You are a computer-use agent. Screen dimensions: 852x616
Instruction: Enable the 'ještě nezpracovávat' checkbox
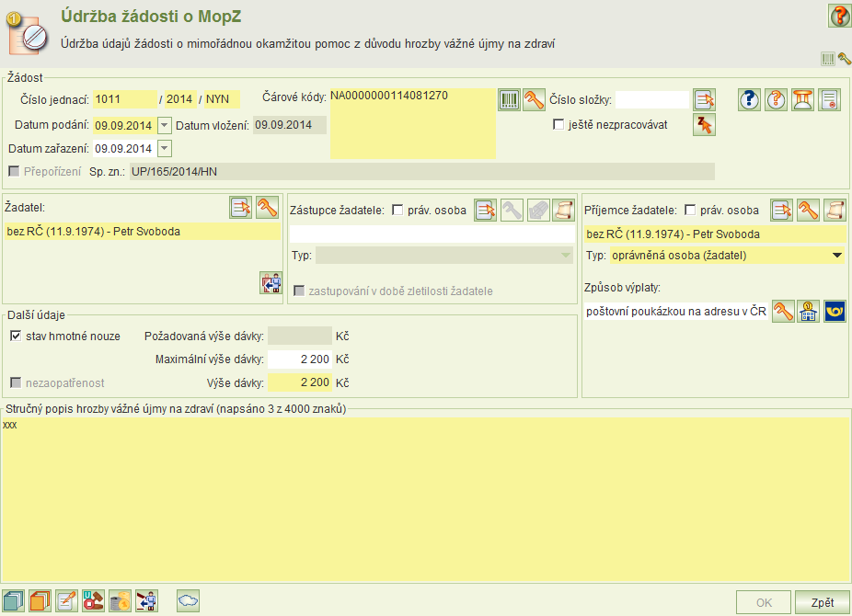pyautogui.click(x=558, y=124)
